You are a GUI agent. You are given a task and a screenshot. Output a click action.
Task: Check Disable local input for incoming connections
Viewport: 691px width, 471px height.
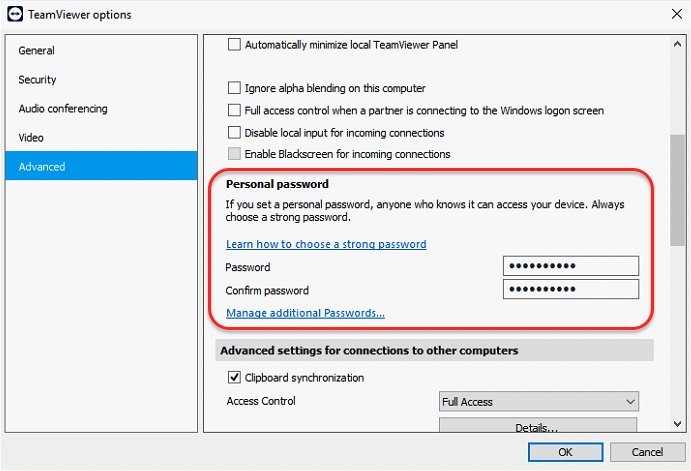click(234, 132)
